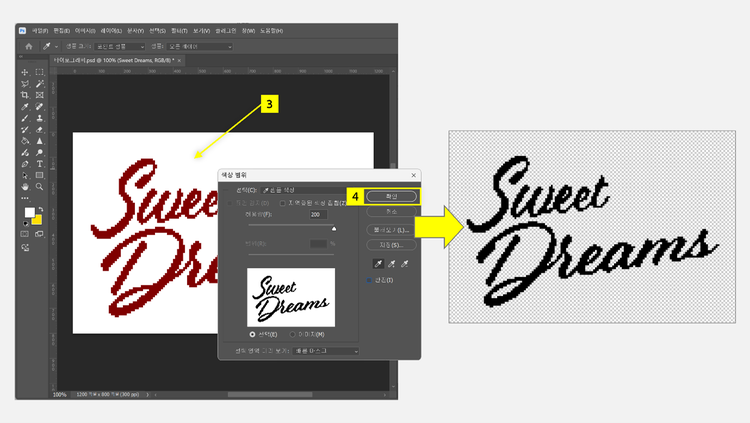Pick the first eyedropper in Color Range dialog

(378, 264)
